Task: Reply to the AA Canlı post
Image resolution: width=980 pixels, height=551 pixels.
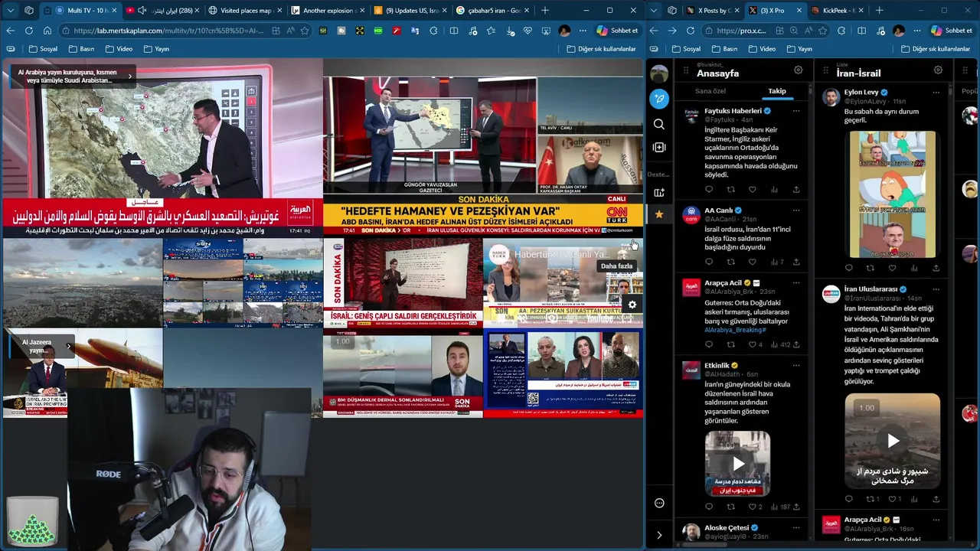Action: click(709, 262)
